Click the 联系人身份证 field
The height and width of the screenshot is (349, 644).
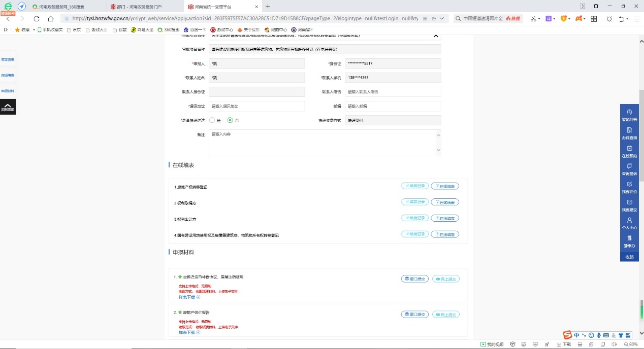pyautogui.click(x=256, y=92)
